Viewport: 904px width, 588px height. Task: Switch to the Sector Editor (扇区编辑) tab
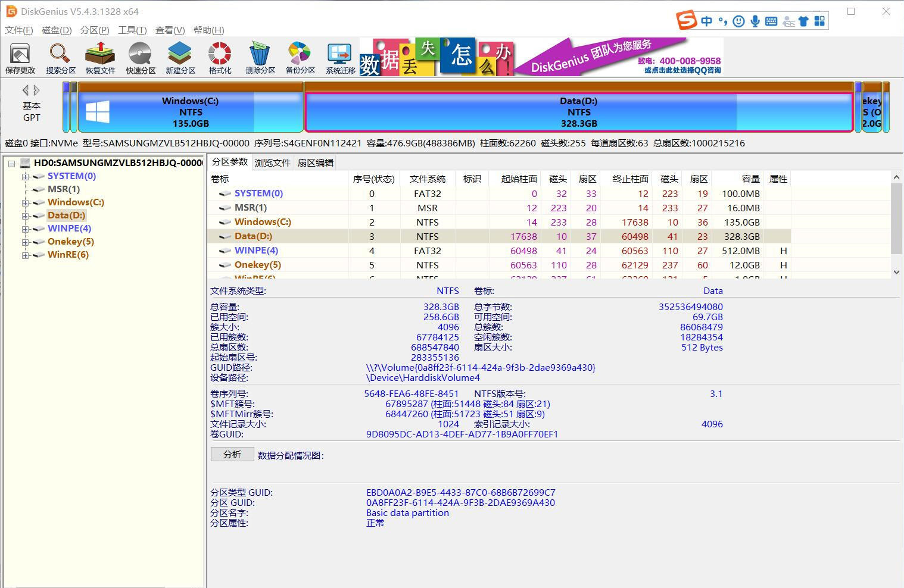pos(315,162)
